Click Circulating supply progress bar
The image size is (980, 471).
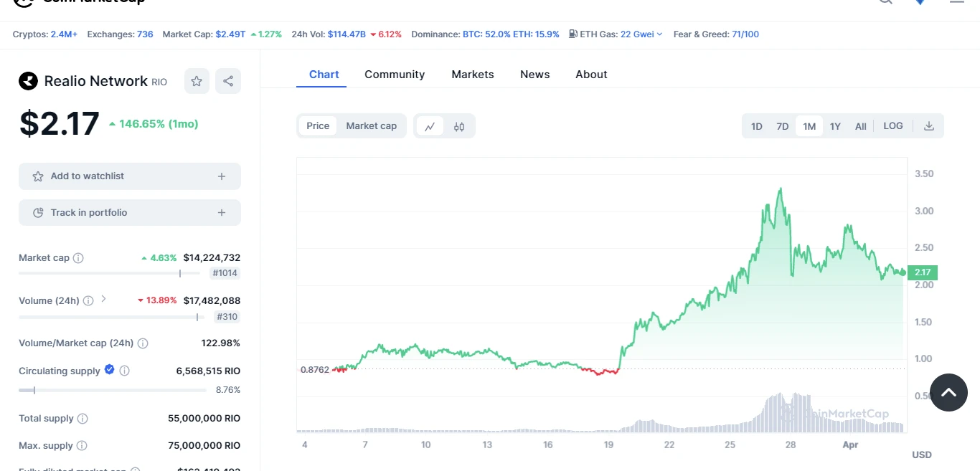[113, 390]
